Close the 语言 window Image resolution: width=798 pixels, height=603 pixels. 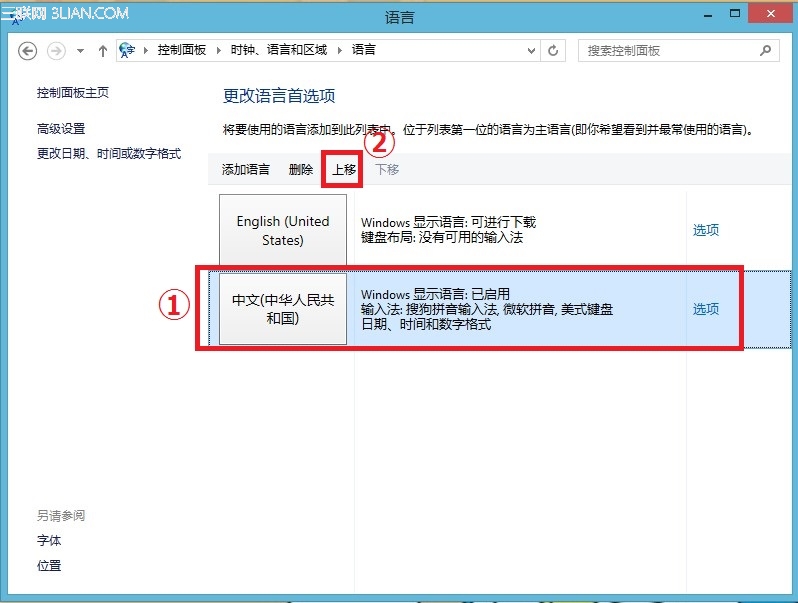[x=771, y=13]
